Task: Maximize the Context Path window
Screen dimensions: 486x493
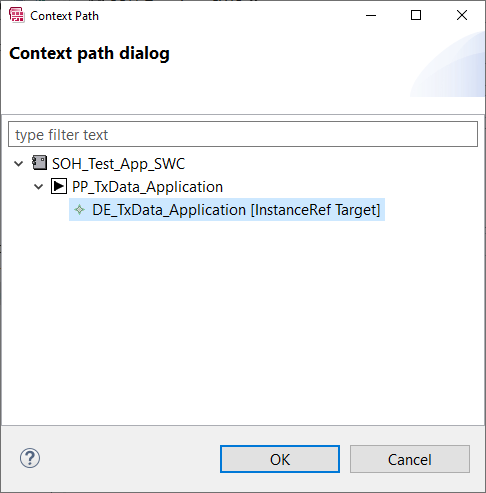Action: coord(416,15)
